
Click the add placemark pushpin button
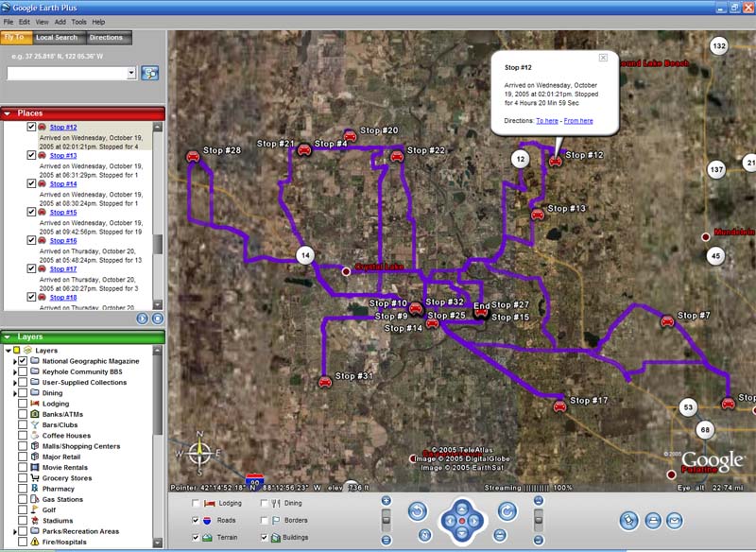click(629, 521)
